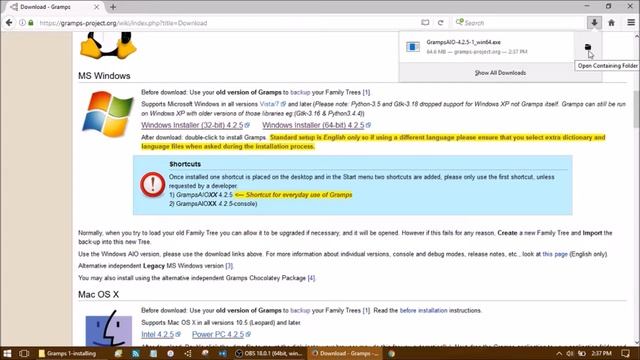Screen dimensions: 640x360
Task: Click the Intel 4.2.5 Mac download link
Action: (160, 334)
